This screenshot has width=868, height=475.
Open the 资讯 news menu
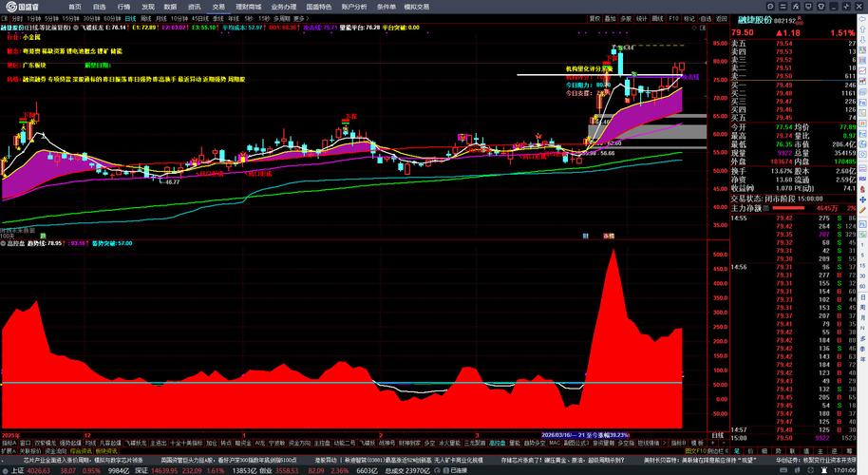click(195, 7)
